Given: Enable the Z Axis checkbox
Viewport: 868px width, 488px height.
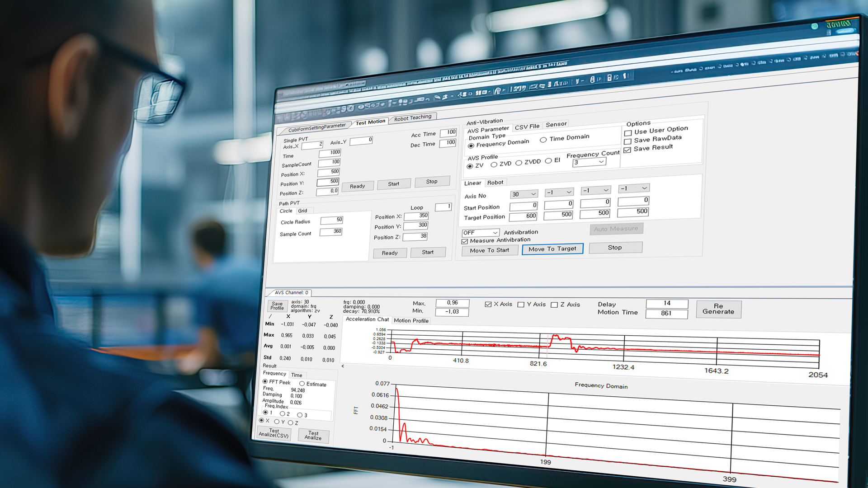Looking at the screenshot, I should pyautogui.click(x=554, y=305).
